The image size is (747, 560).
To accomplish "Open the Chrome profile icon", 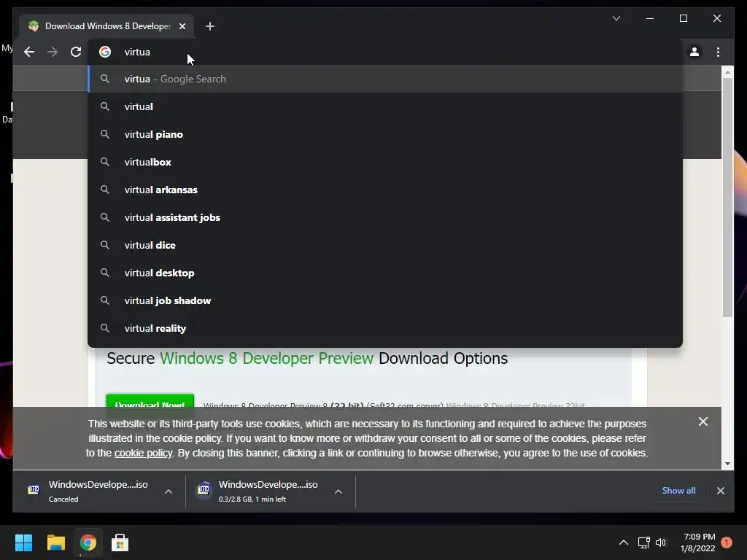I will [x=694, y=52].
